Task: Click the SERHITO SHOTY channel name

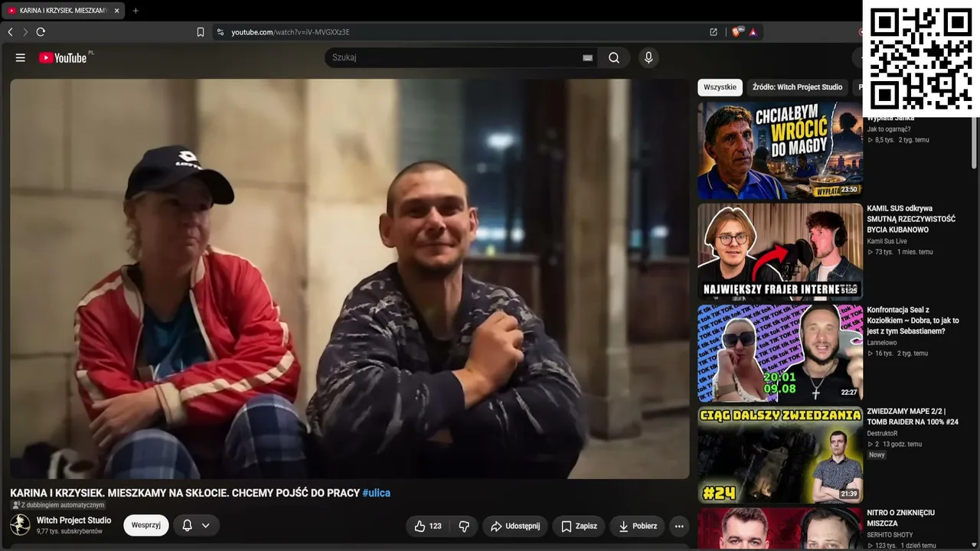Action: pos(888,535)
